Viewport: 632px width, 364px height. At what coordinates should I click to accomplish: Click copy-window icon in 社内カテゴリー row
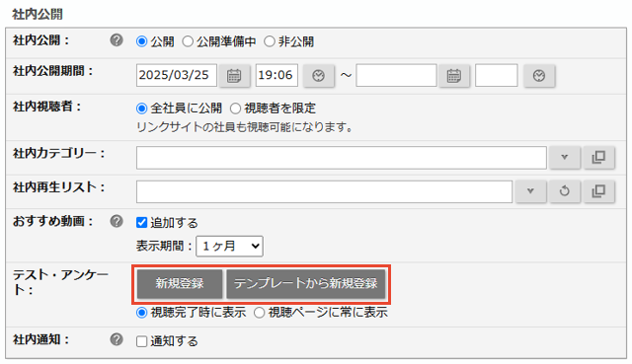click(598, 157)
